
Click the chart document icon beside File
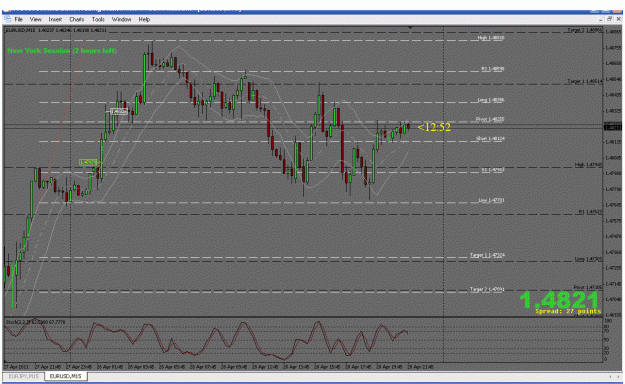pos(8,19)
